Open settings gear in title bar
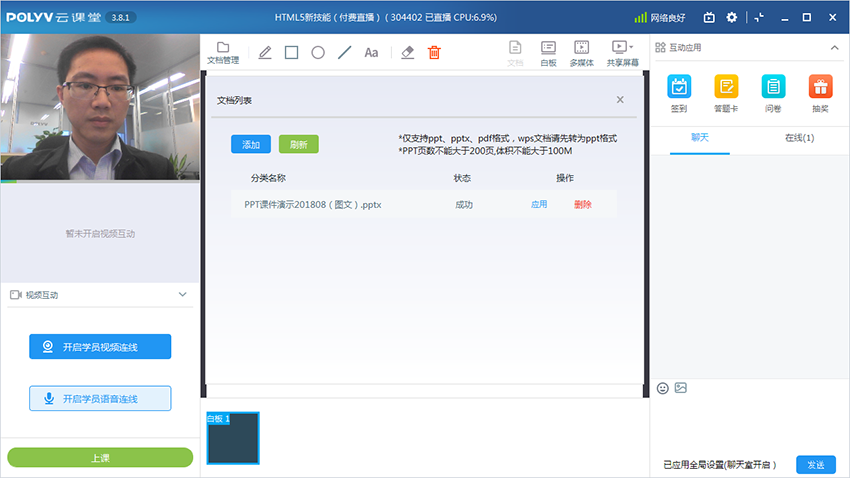The width and height of the screenshot is (850, 478). coord(731,17)
